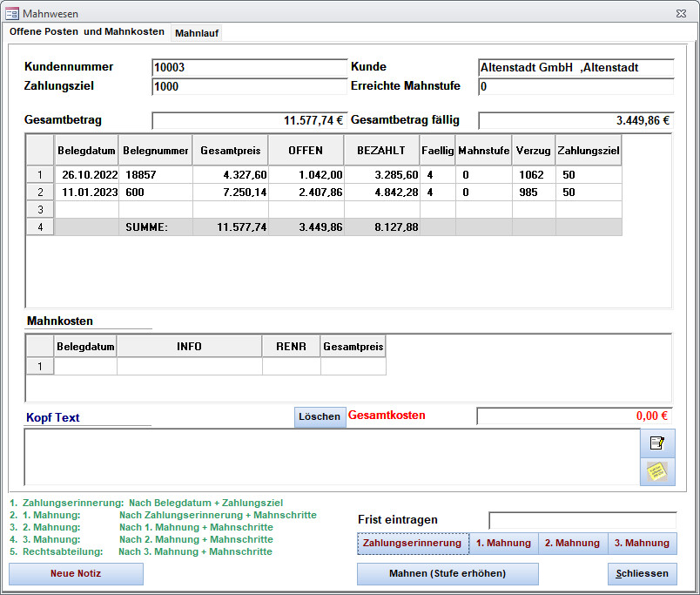Choose the 2. Mahnung button

click(x=572, y=544)
